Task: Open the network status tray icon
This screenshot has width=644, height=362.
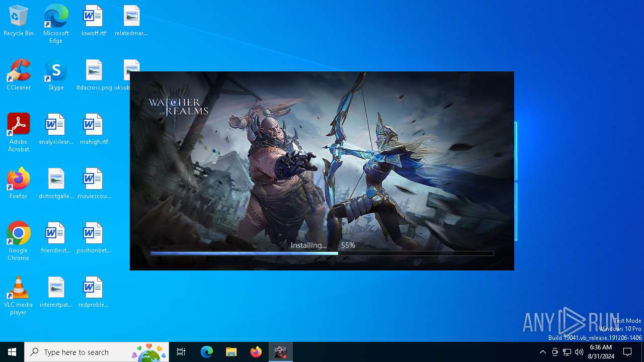Action: [567, 352]
